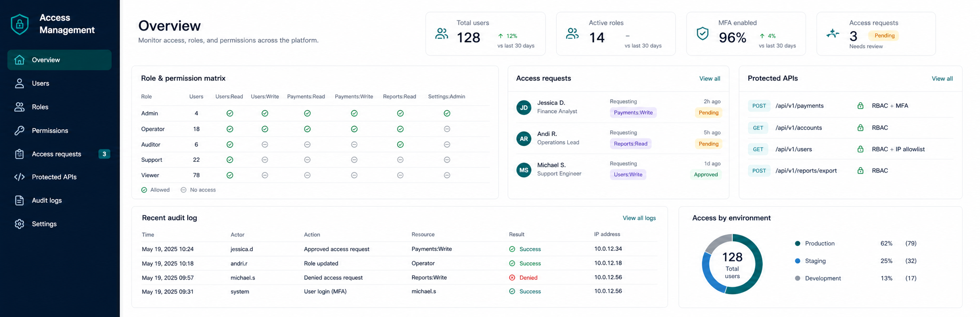This screenshot has height=317, width=980.
Task: Click the Settings gear icon in sidebar
Action: 19,224
